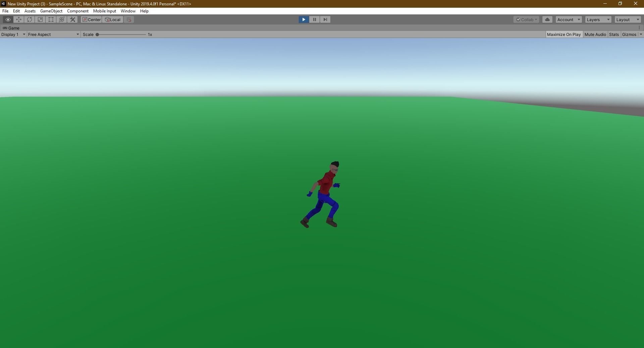Image resolution: width=644 pixels, height=348 pixels.
Task: Restore down the Unity window
Action: [620, 4]
